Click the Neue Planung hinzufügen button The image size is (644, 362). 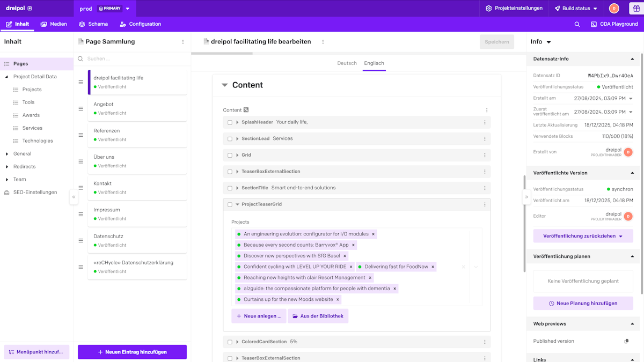(x=583, y=303)
